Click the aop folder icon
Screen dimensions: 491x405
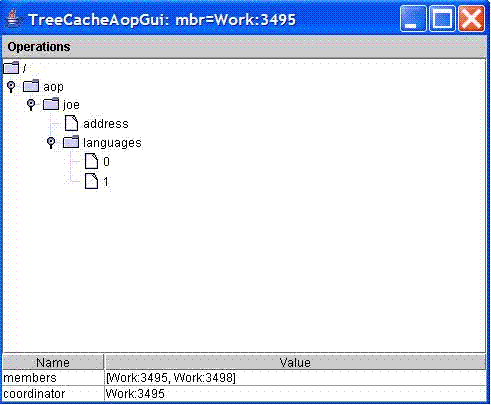(31, 86)
